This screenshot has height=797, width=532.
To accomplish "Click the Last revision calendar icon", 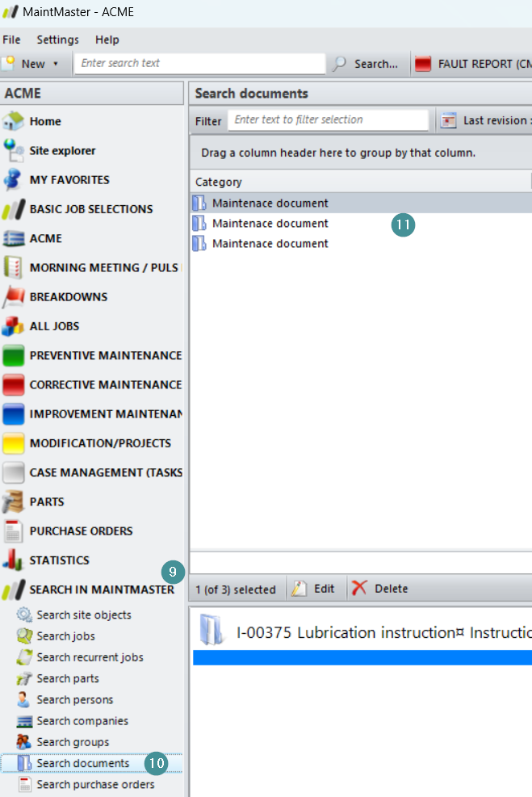I will (448, 120).
